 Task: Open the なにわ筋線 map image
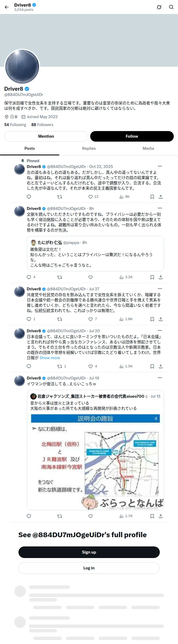pyautogui.click(x=95, y=462)
